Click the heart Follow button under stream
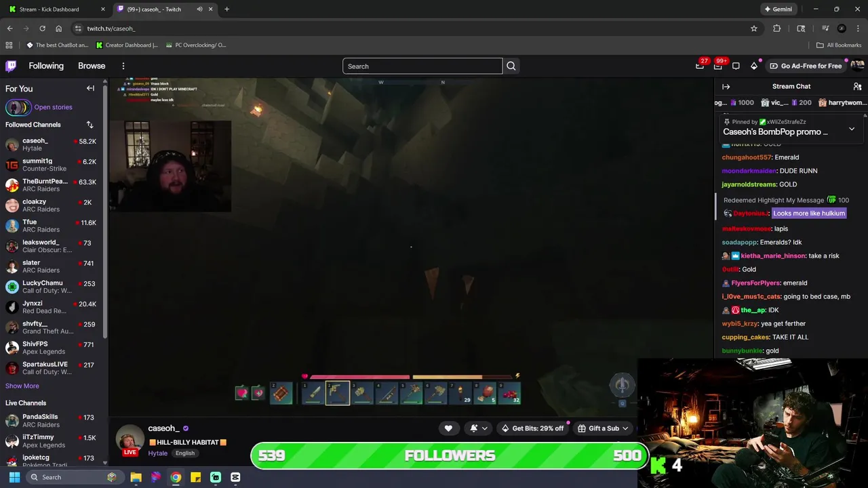 448,428
